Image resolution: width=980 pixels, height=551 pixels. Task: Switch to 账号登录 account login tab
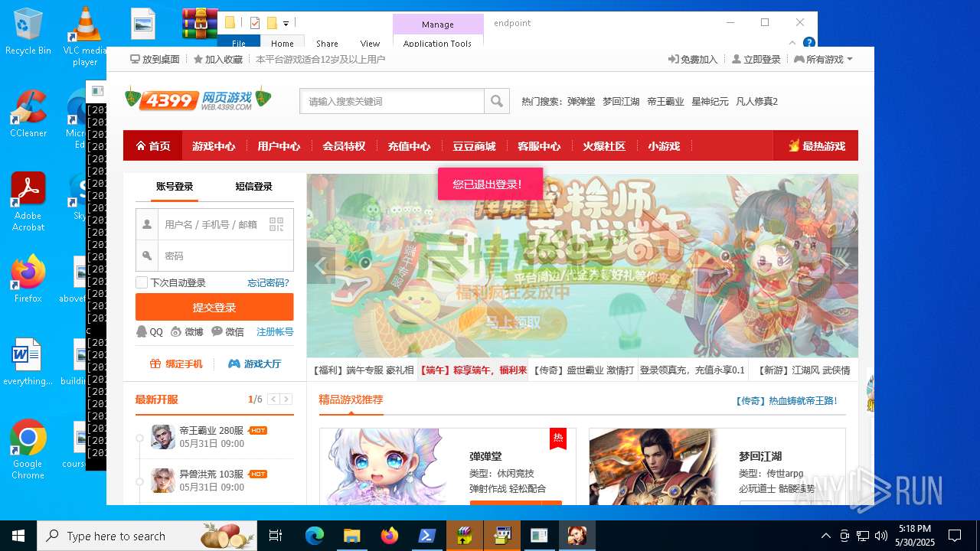[x=175, y=186]
